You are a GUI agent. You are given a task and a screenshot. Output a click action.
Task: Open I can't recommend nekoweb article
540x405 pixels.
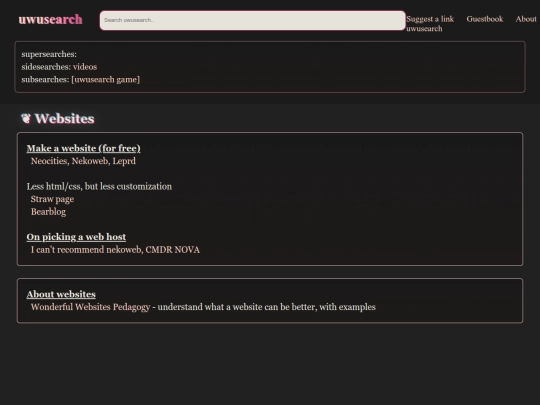[86, 250]
